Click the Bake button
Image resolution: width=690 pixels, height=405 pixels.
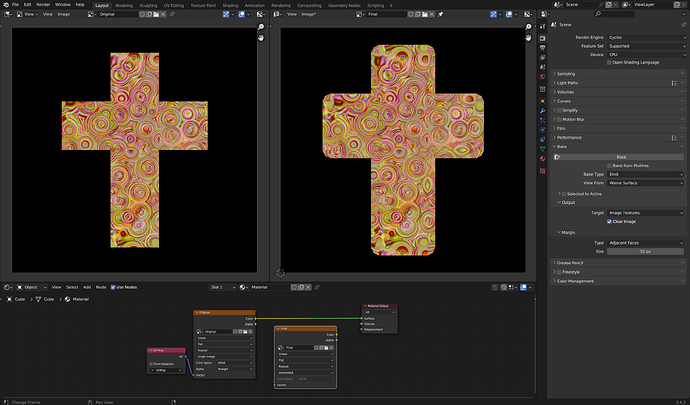point(620,157)
